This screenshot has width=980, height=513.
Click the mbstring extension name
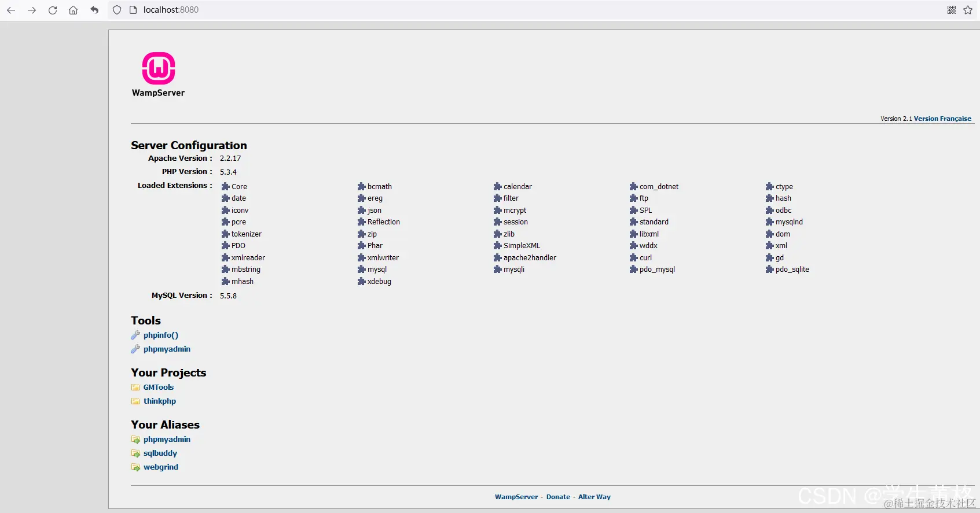pyautogui.click(x=246, y=270)
